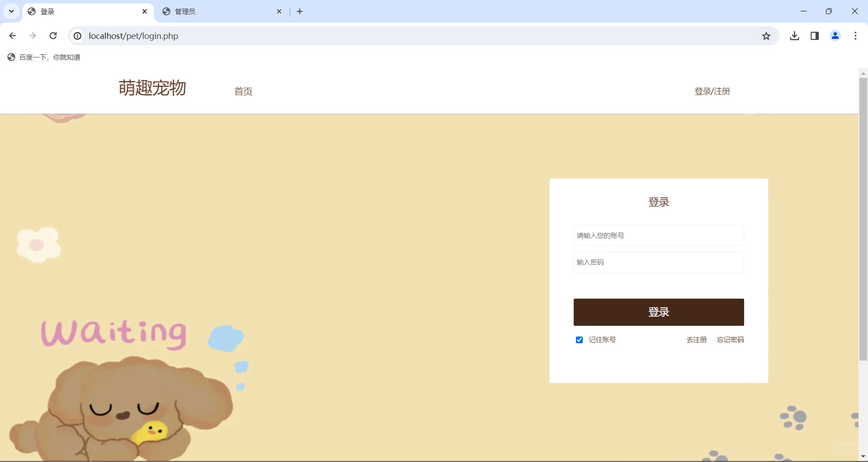Screen dimensions: 868x462
Task: Open the Chrome three-dot menu
Action: click(855, 36)
